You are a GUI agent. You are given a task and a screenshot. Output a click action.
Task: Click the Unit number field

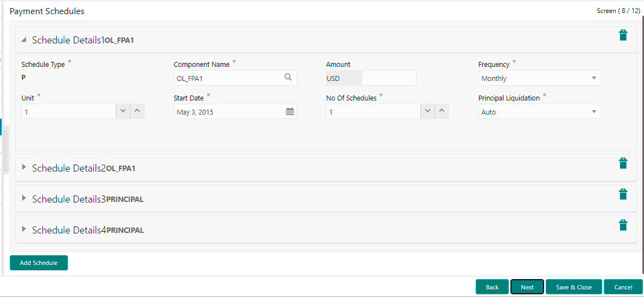point(69,111)
